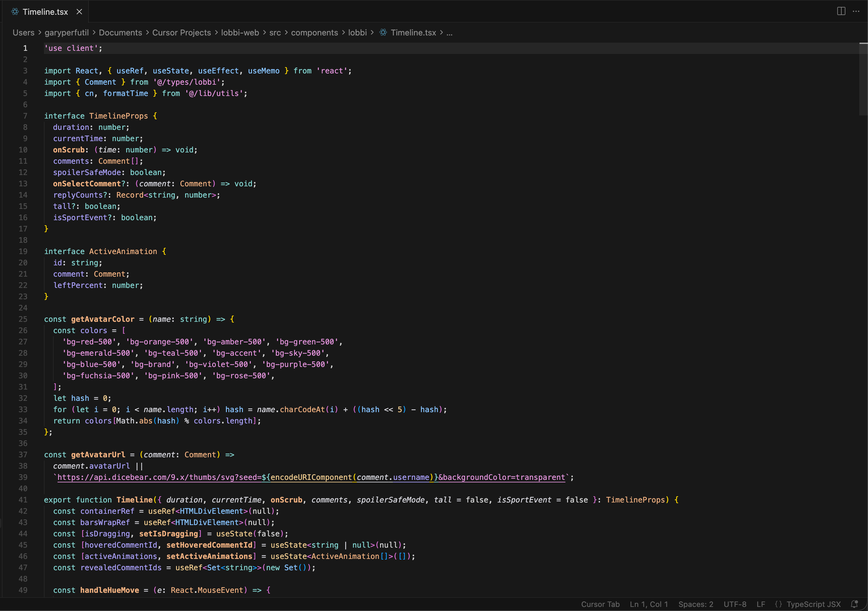This screenshot has height=611, width=868.
Task: Click containerRef variable on line 42
Action: click(x=107, y=511)
